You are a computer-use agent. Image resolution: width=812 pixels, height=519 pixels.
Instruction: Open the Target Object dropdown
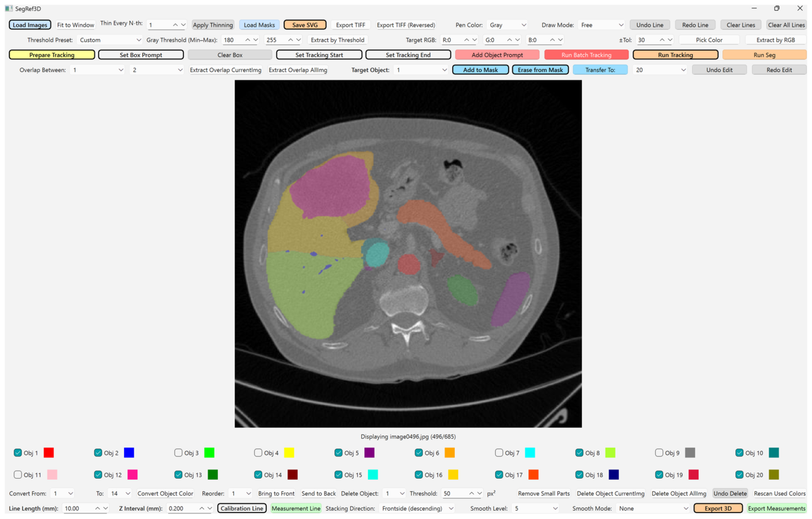(421, 69)
